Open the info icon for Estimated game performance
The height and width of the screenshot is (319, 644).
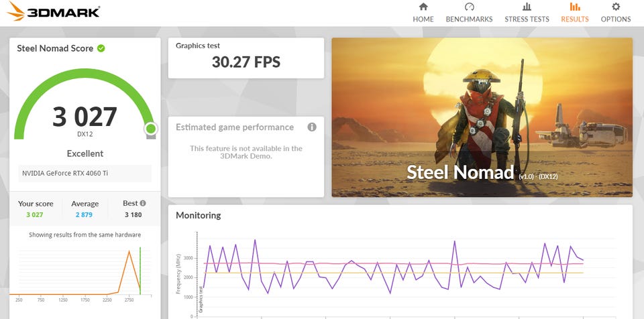[x=312, y=127]
